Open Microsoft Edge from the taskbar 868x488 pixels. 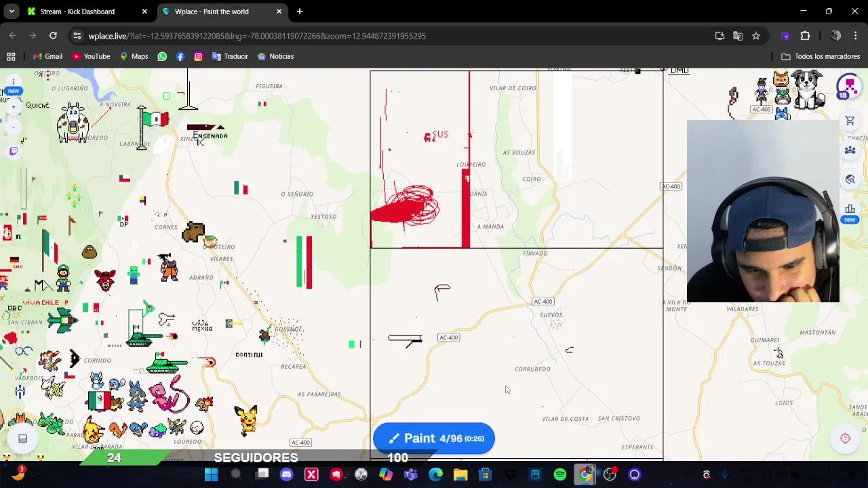[435, 474]
